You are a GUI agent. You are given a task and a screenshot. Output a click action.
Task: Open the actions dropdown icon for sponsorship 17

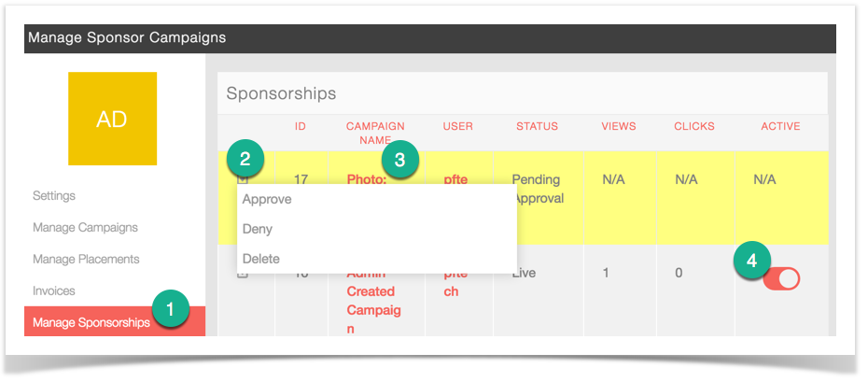click(243, 178)
